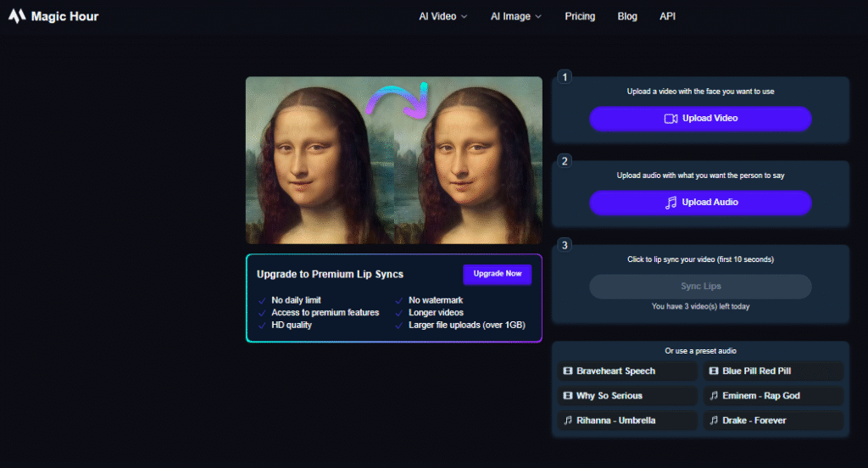Open the Magic Hour home link text
The width and height of the screenshot is (868, 468).
[64, 17]
